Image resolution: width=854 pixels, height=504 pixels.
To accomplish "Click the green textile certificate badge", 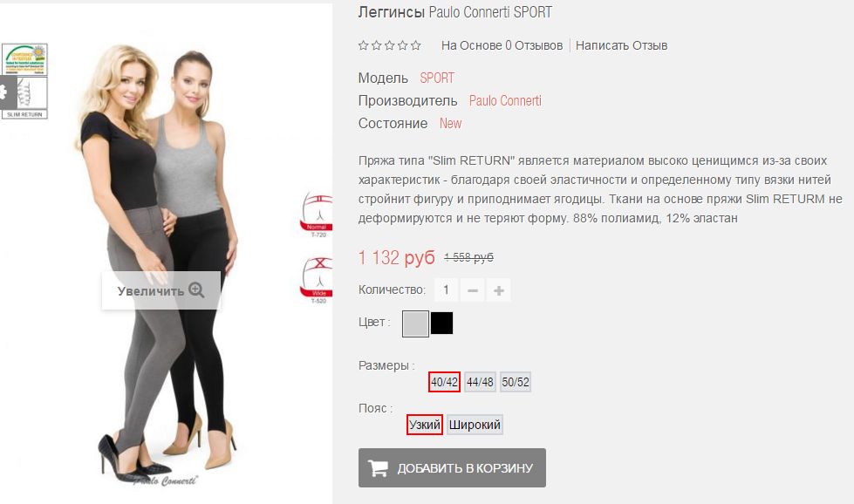I will tap(25, 59).
